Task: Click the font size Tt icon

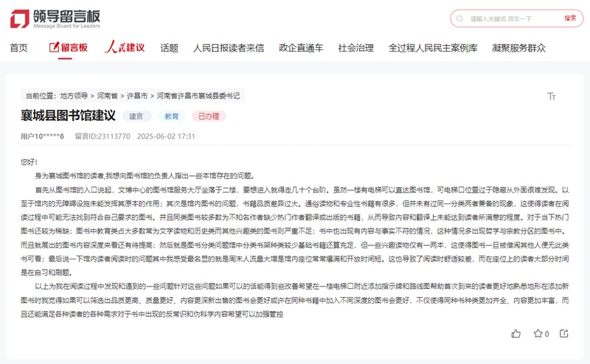Action: 551,96
